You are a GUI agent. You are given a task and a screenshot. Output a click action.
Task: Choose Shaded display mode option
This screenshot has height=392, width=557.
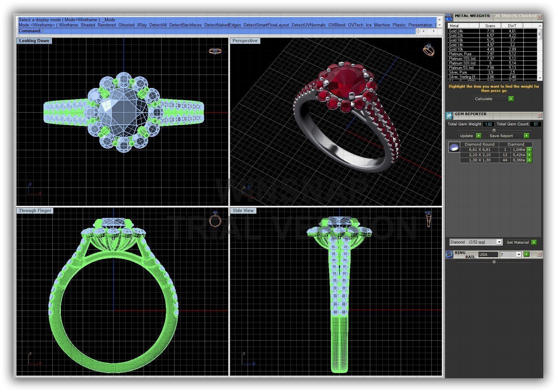point(88,25)
